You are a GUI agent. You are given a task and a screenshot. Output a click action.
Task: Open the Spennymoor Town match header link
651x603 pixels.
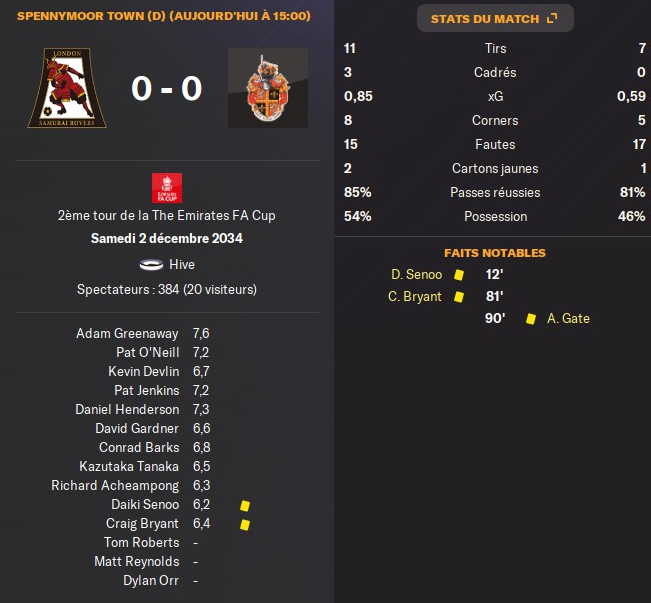[x=163, y=16]
